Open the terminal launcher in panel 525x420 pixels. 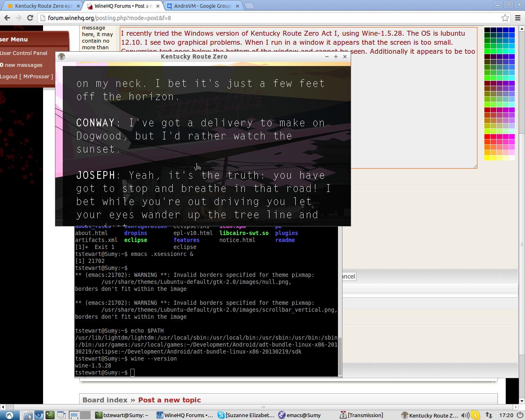50,415
